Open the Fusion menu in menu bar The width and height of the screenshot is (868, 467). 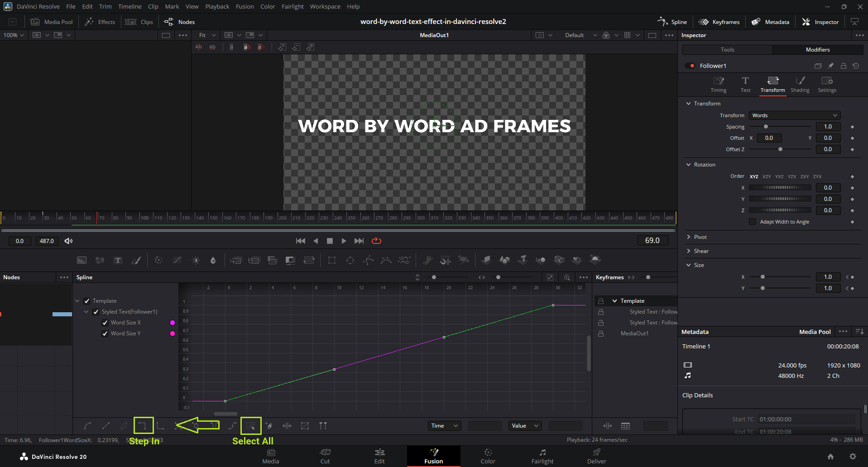[245, 6]
